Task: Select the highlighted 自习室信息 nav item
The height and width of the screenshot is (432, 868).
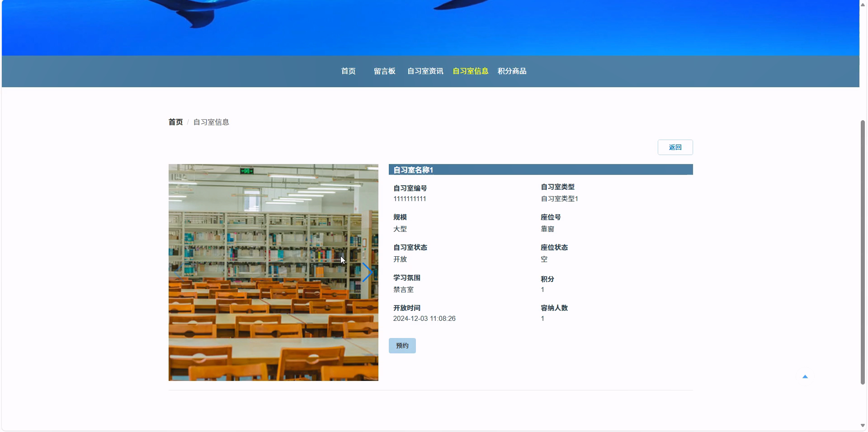Action: click(470, 71)
